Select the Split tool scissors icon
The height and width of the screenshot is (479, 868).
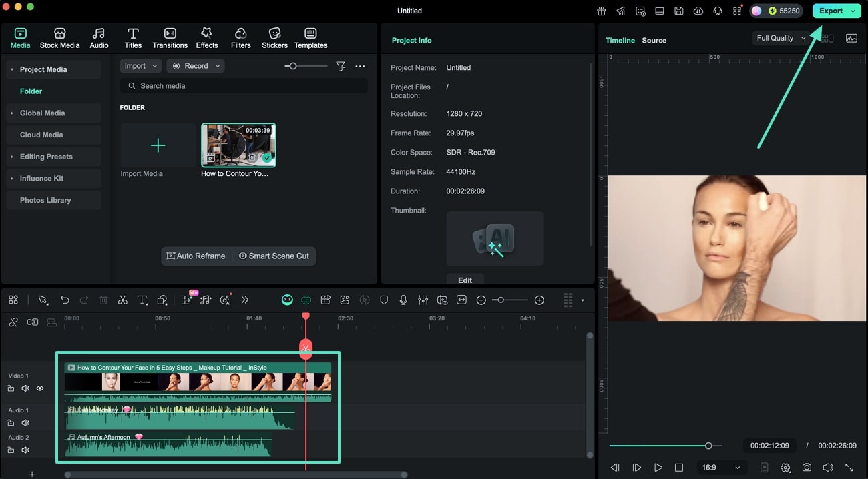pos(123,300)
